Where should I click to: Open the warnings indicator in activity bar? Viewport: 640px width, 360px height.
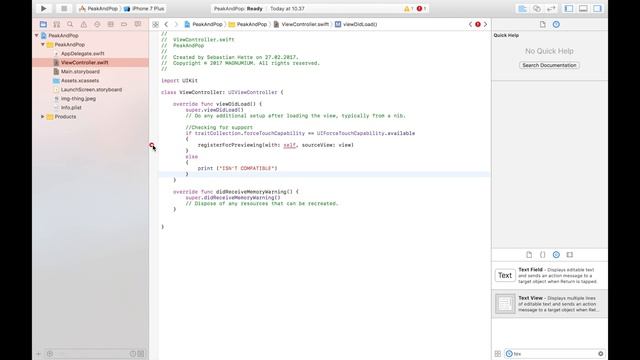click(x=408, y=9)
